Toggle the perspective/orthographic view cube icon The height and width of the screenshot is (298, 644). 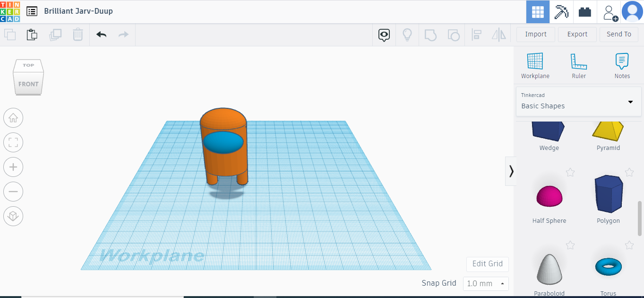[13, 216]
